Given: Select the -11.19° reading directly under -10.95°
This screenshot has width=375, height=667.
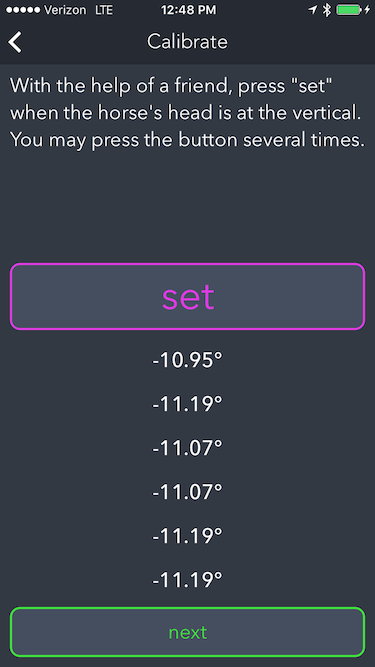Looking at the screenshot, I should click(x=188, y=404).
